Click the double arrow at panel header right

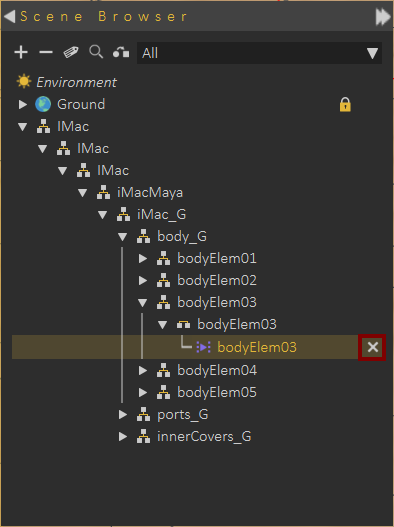[383, 16]
